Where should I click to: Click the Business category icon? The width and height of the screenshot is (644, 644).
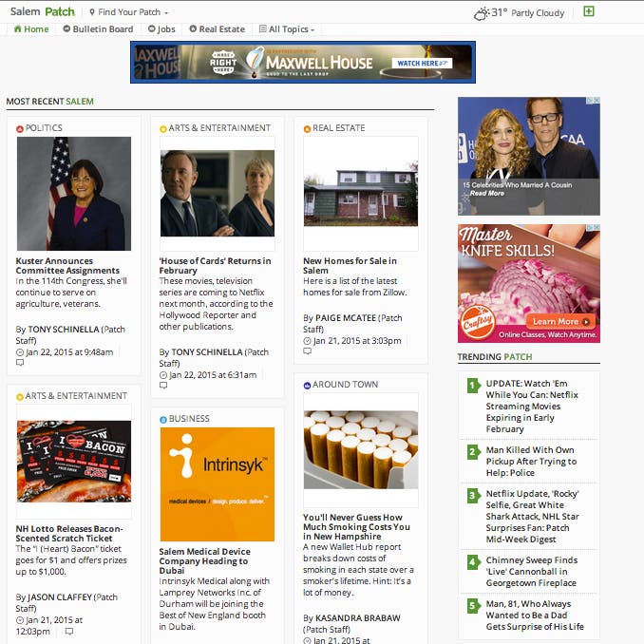coord(163,419)
